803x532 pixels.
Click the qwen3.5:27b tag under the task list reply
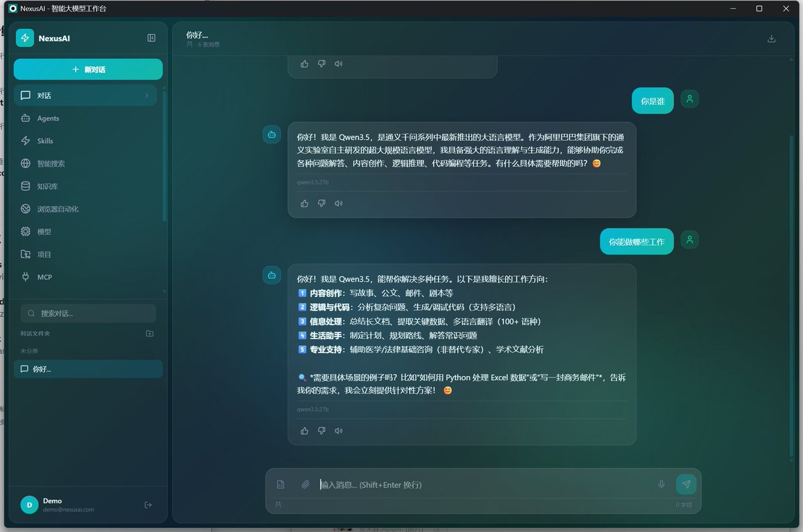pyautogui.click(x=313, y=409)
